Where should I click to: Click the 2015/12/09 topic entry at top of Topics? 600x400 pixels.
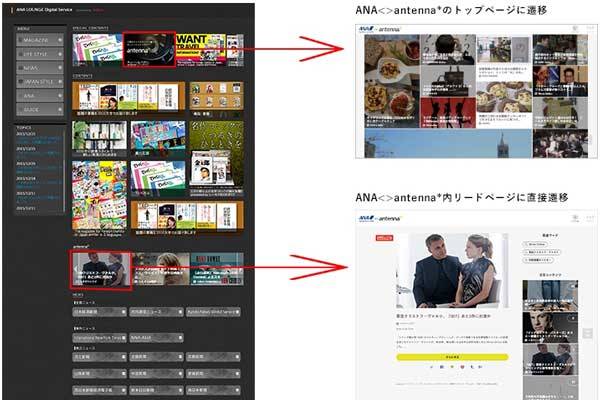[x=38, y=139]
